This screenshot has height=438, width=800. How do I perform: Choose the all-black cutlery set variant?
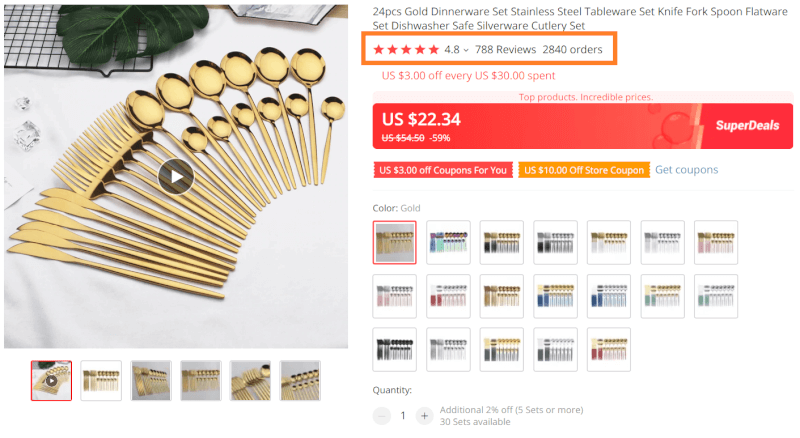click(394, 350)
